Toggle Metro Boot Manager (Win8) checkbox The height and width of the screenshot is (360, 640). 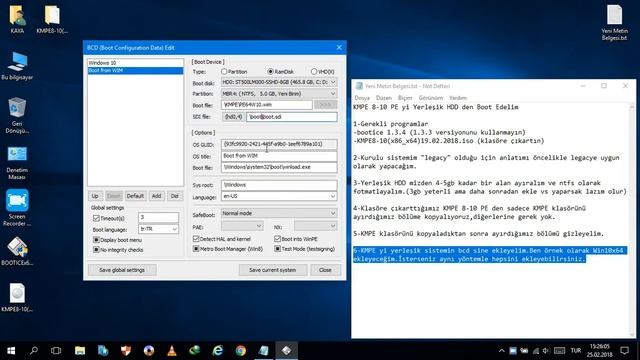[x=196, y=249]
